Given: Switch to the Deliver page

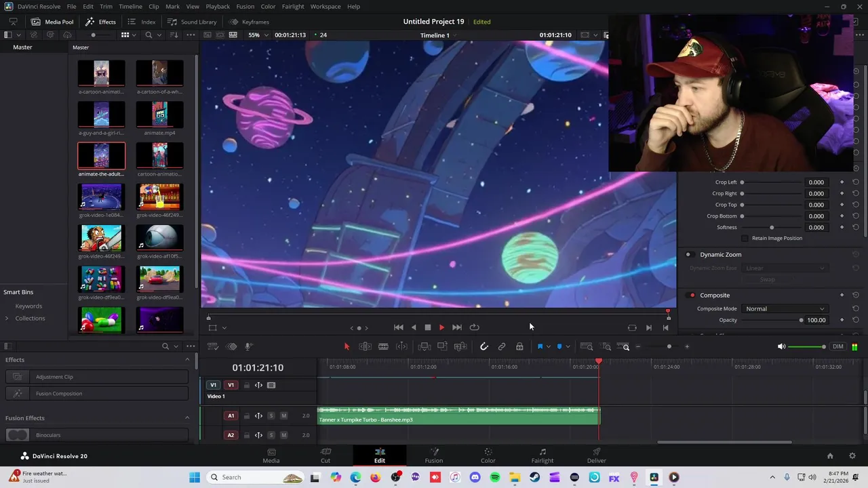Looking at the screenshot, I should point(597,455).
